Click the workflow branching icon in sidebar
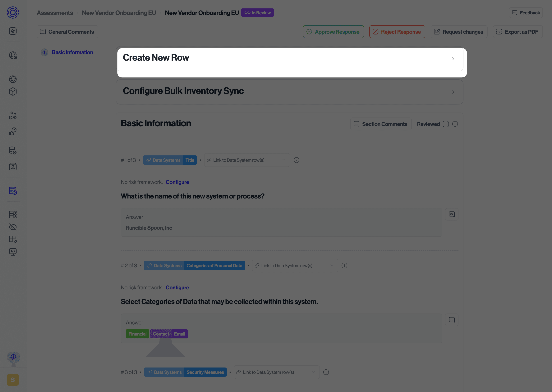 pyautogui.click(x=13, y=214)
